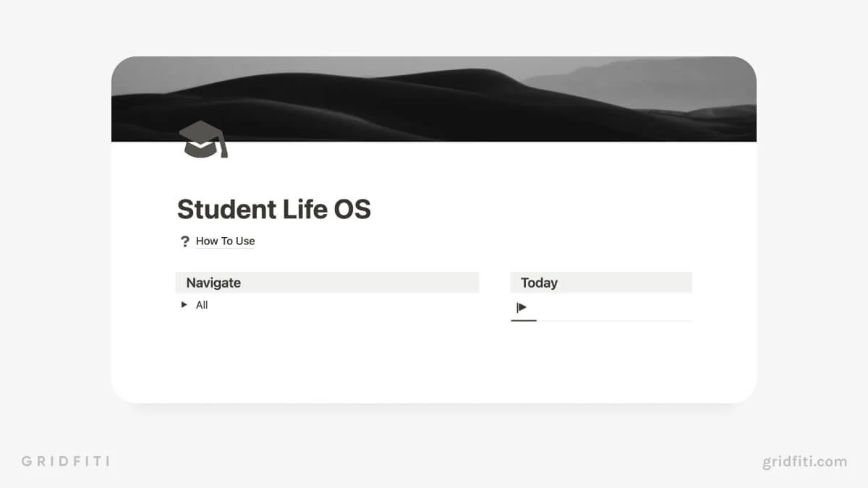This screenshot has width=868, height=488.
Task: Open the gridfiti.com link at bottom right
Action: tap(804, 461)
